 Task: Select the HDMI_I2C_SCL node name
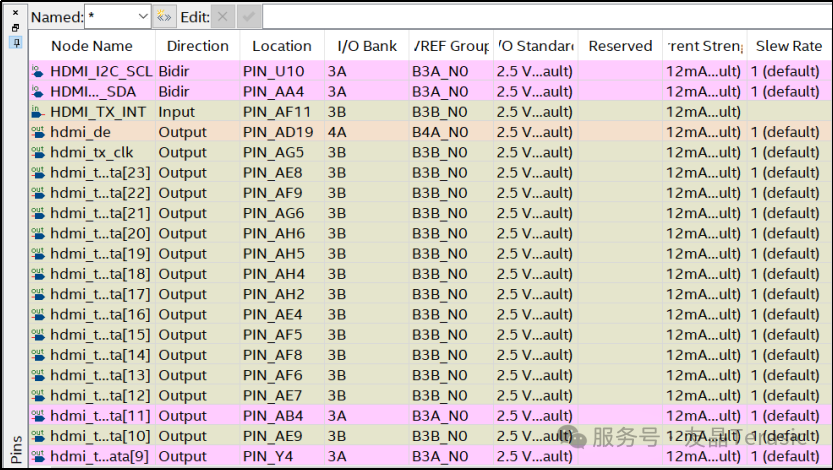point(101,71)
